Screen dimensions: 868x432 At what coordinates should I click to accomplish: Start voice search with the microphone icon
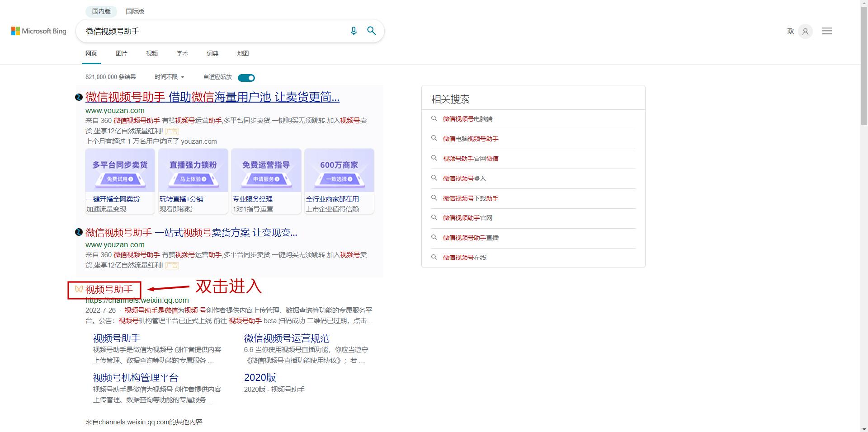354,31
